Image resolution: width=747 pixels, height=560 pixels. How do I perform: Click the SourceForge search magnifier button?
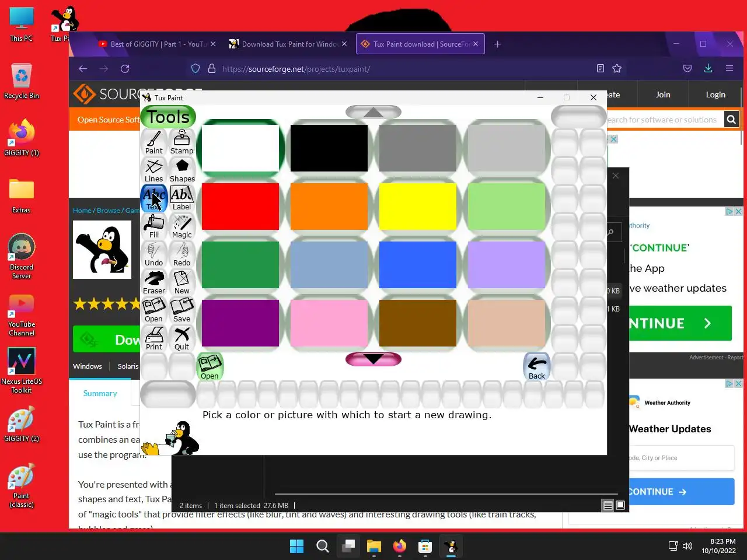tap(731, 120)
